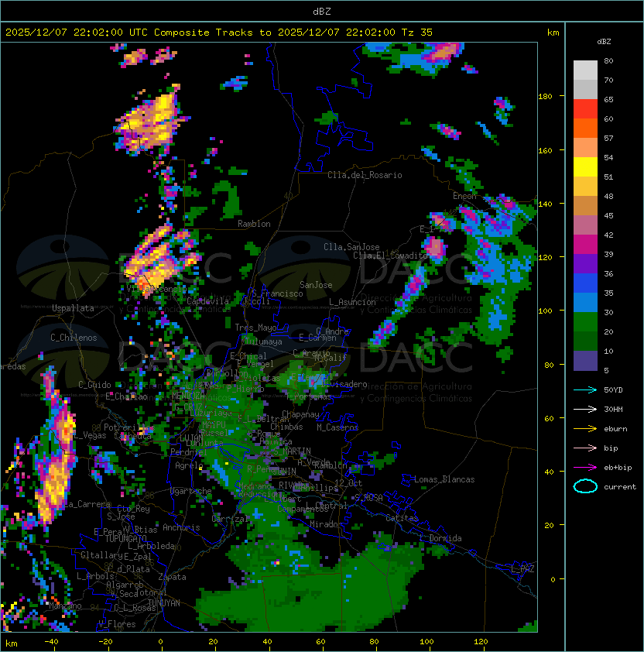This screenshot has height=652, width=644.
Task: Click the cyan ellipse for current track
Action: click(x=585, y=486)
